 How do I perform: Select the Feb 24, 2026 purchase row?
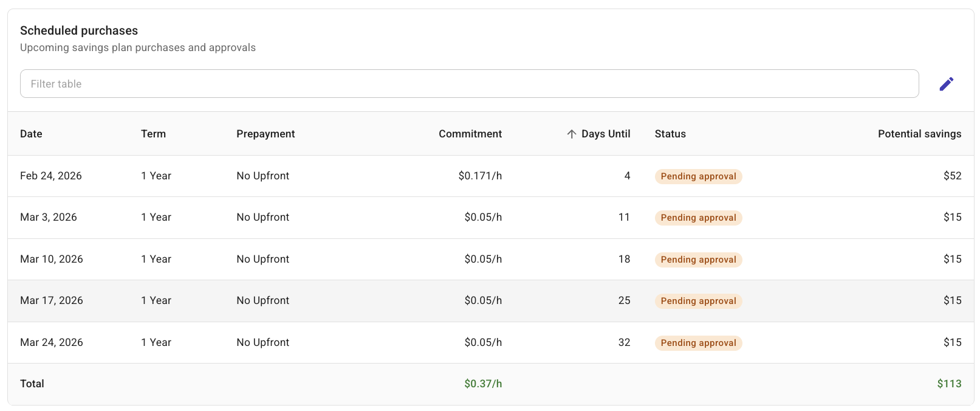tap(51, 176)
